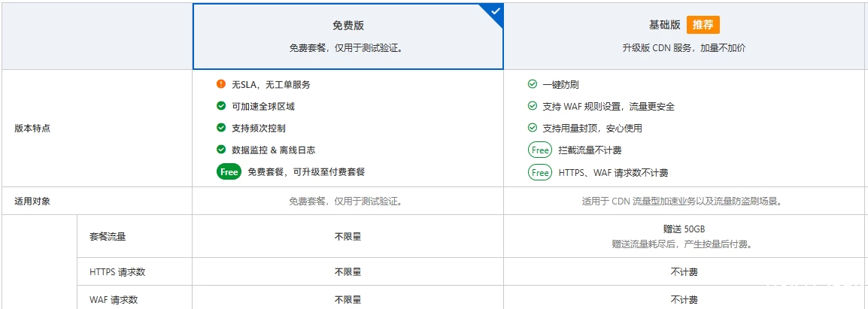
Task: Click the blue selected checkmark corner on 免费版
Action: click(495, 12)
